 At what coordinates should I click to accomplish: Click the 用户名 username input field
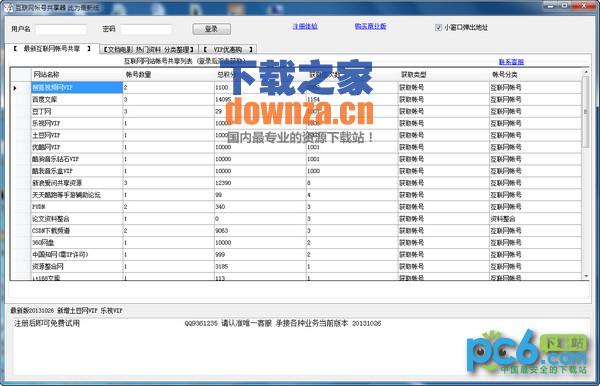[61, 29]
